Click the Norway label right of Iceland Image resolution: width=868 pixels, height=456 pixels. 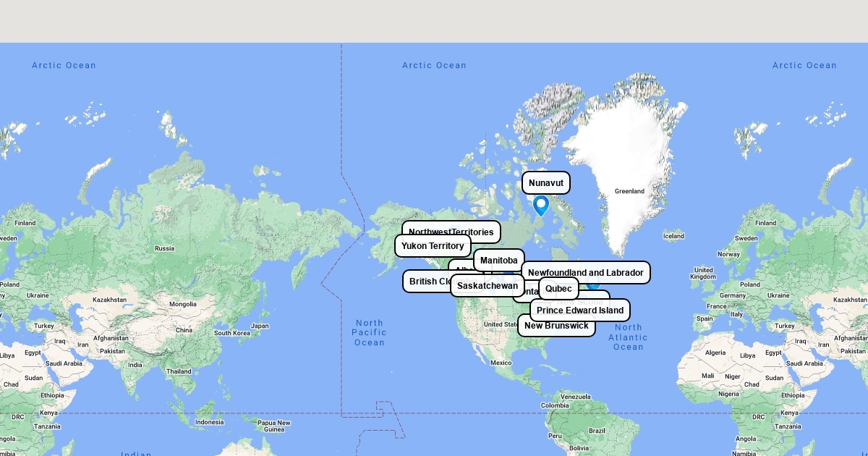[729, 254]
